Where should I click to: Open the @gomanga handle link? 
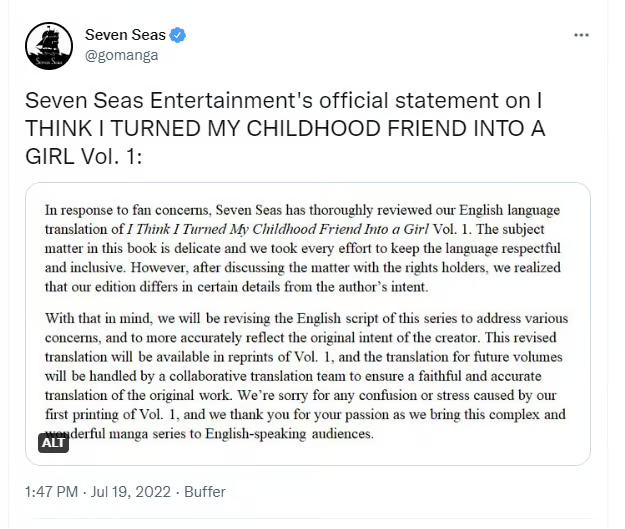coord(121,55)
